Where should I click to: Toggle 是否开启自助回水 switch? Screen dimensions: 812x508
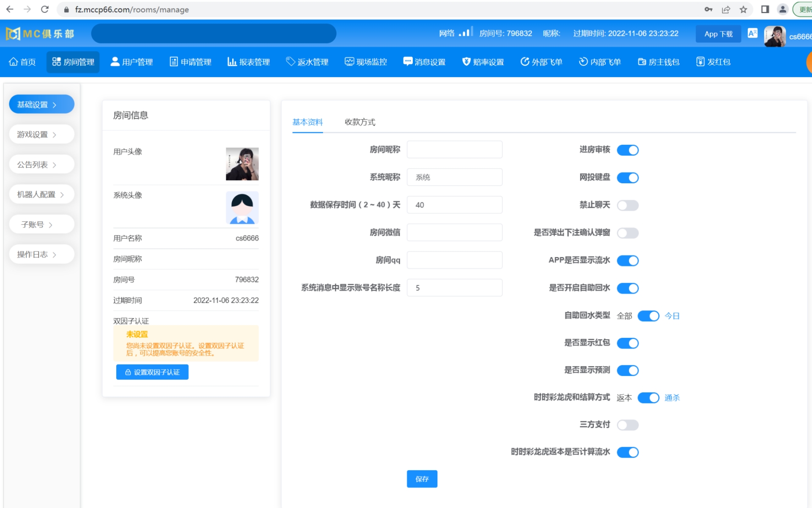coord(628,288)
